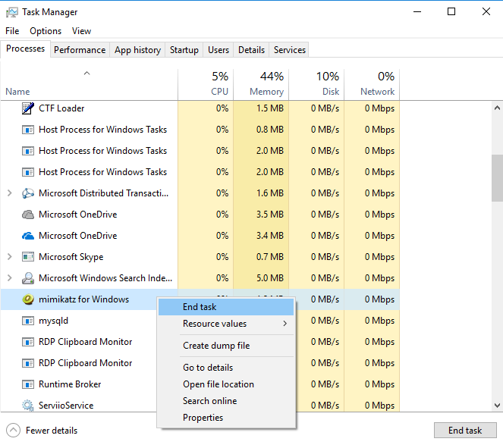Viewport: 503px width, 448px height.
Task: Minimize the Task Manager window
Action: (x=417, y=12)
